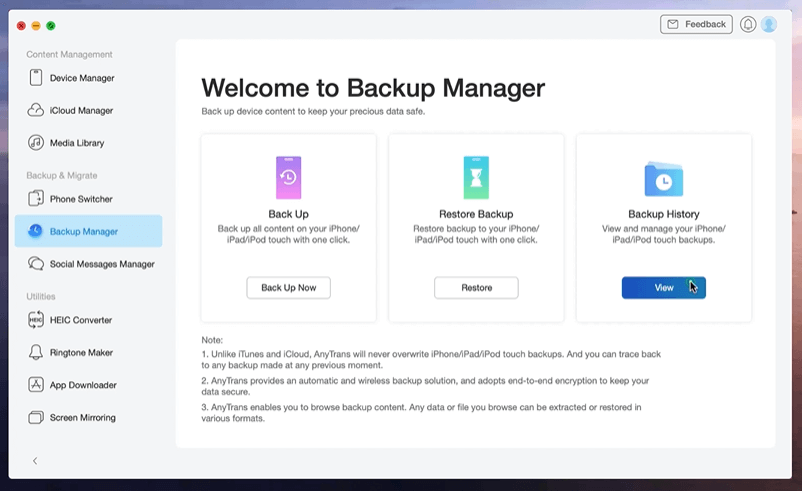This screenshot has height=491, width=802.
Task: Click the Welcome to Backup Manager heading
Action: coord(373,88)
